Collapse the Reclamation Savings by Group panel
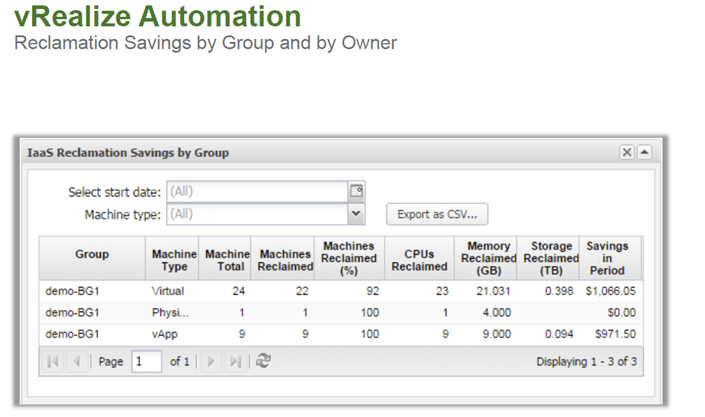 643,152
